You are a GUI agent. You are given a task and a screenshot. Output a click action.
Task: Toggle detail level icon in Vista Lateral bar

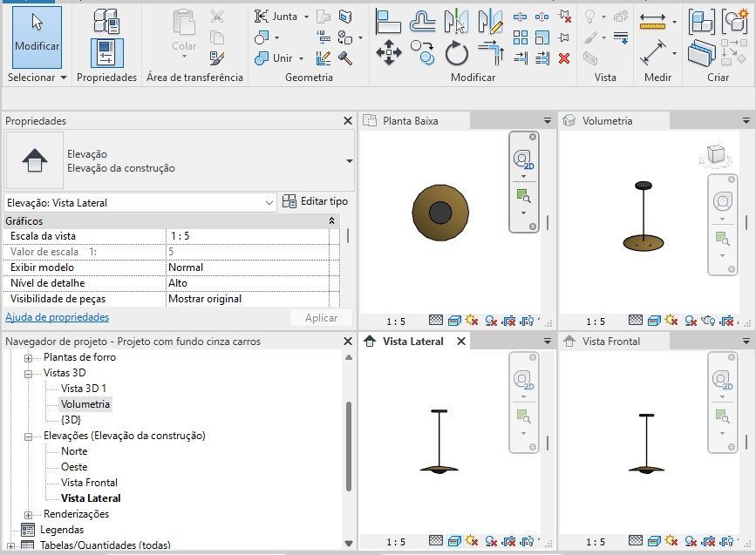437,542
